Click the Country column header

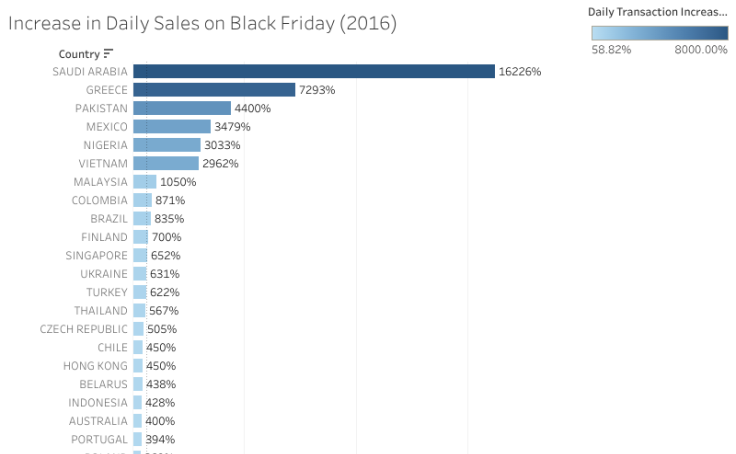tap(78, 53)
